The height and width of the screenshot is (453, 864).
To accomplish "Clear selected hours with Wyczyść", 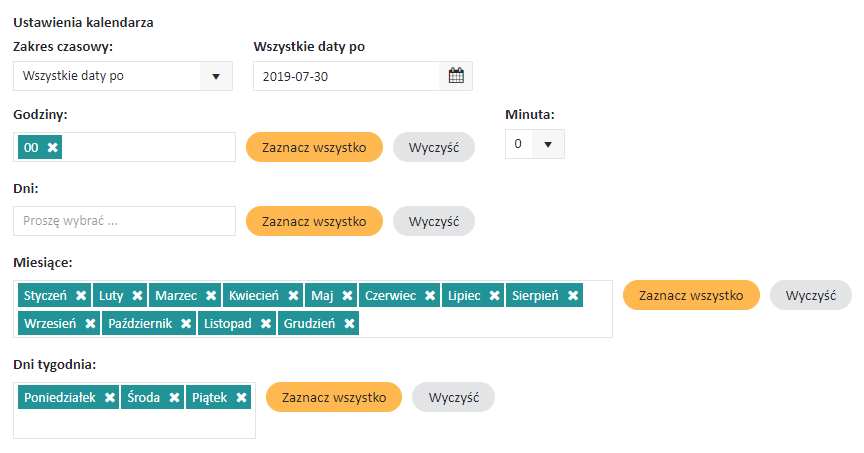I will (x=433, y=147).
